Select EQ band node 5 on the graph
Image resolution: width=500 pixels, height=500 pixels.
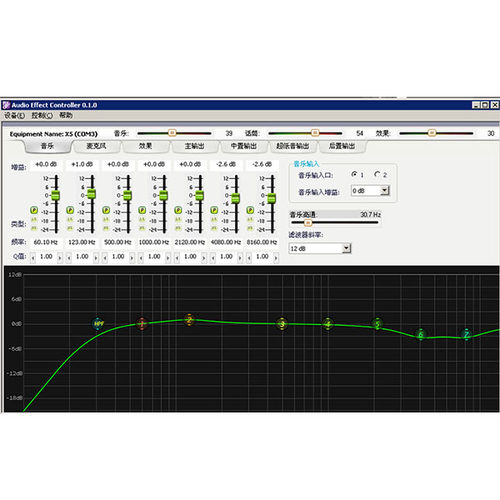(x=377, y=324)
